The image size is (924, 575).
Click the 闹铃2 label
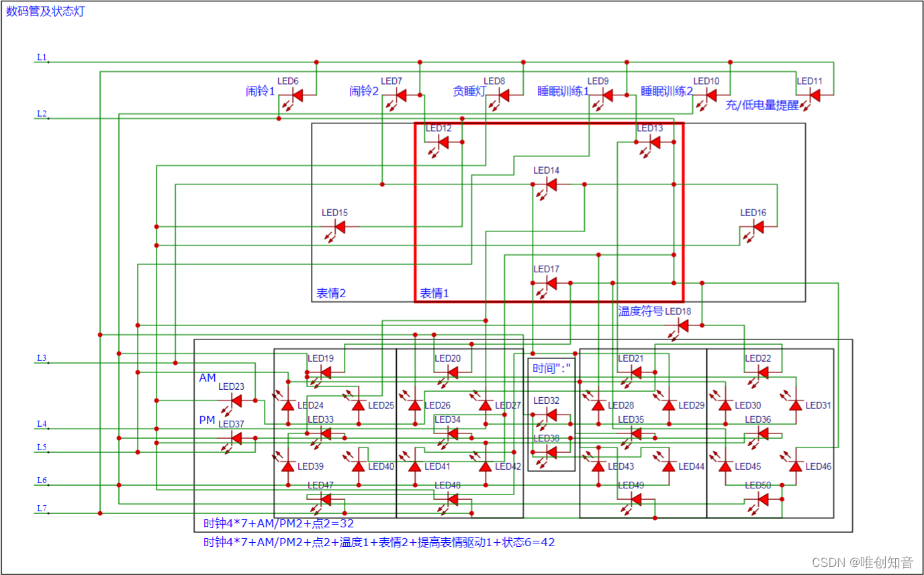point(365,91)
